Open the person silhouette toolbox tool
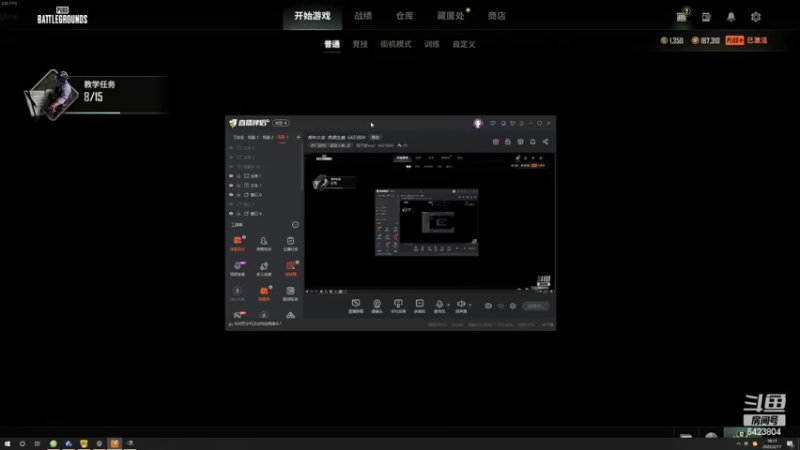Image resolution: width=800 pixels, height=450 pixels. point(264,243)
